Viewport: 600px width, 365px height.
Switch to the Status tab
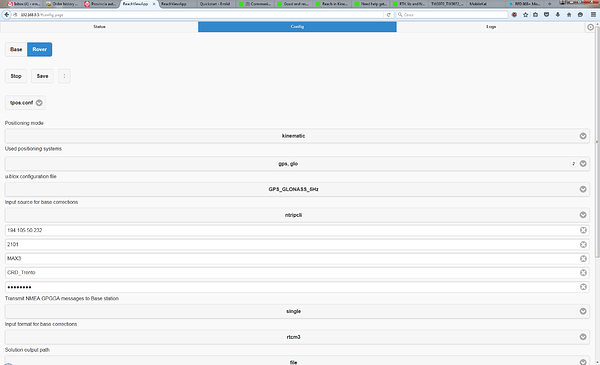(x=99, y=27)
